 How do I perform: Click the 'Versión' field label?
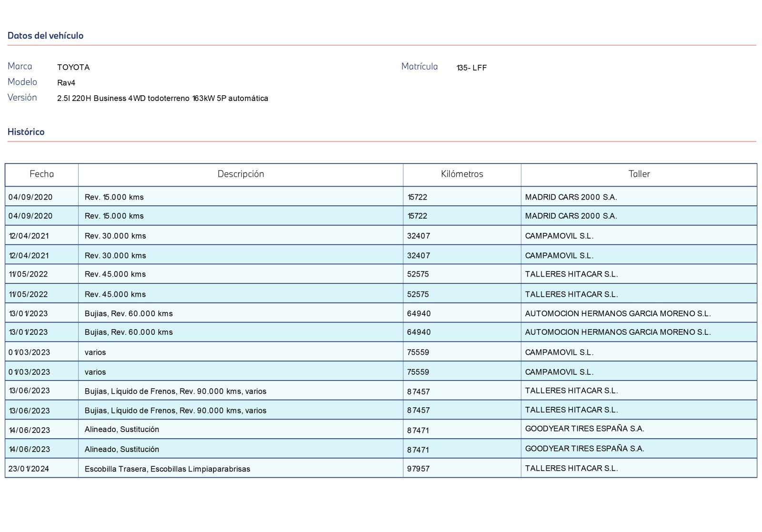22,98
